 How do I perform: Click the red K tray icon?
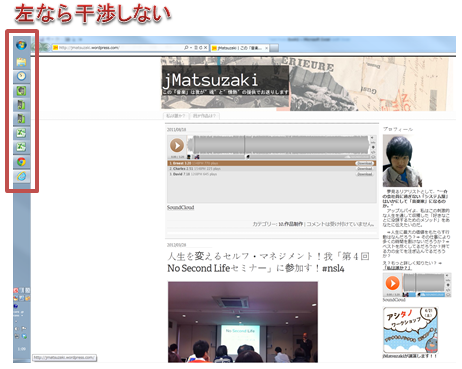point(16,290)
